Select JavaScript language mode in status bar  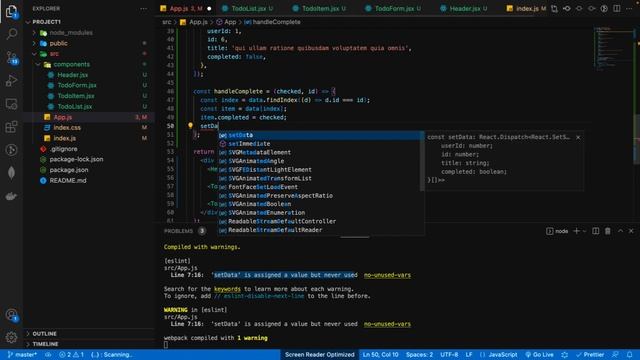click(502, 355)
